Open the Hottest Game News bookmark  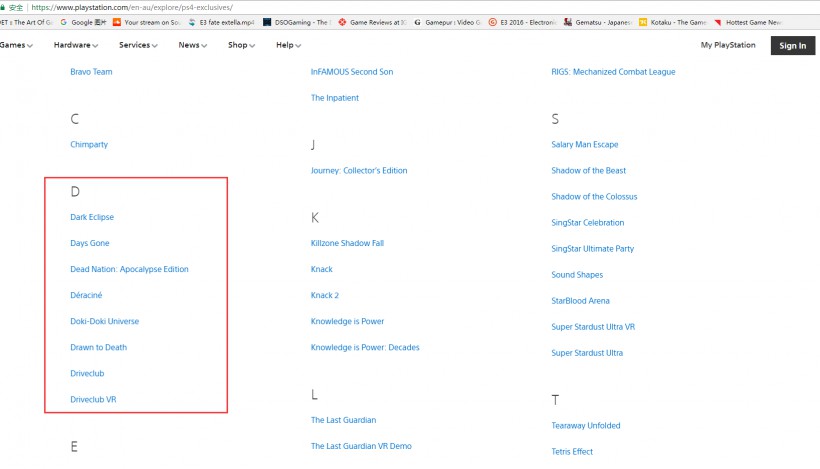tap(747, 22)
